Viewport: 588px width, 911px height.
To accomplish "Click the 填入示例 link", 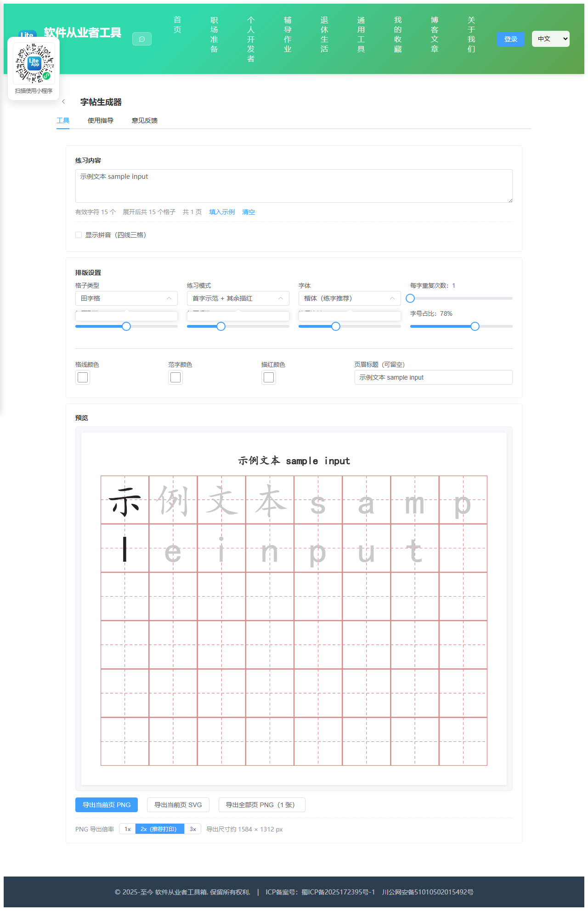I will [222, 212].
